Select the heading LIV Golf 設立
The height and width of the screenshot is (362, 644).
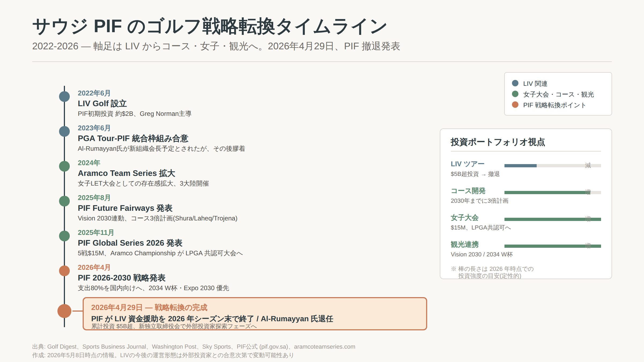[102, 104]
